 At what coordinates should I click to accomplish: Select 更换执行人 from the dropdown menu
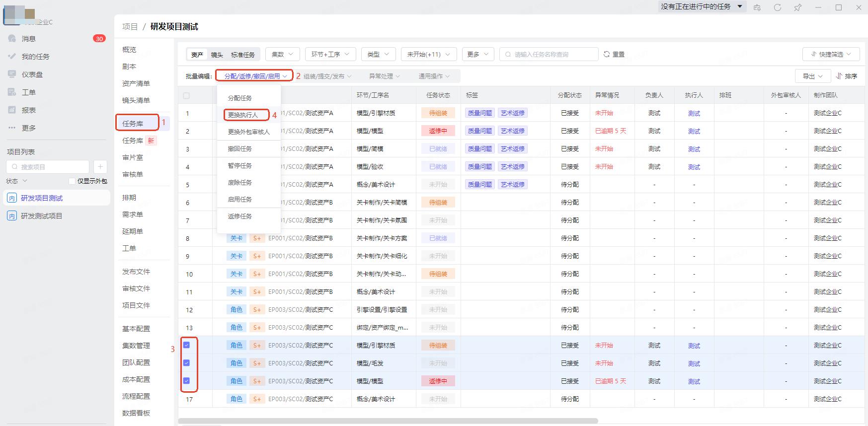pyautogui.click(x=243, y=115)
